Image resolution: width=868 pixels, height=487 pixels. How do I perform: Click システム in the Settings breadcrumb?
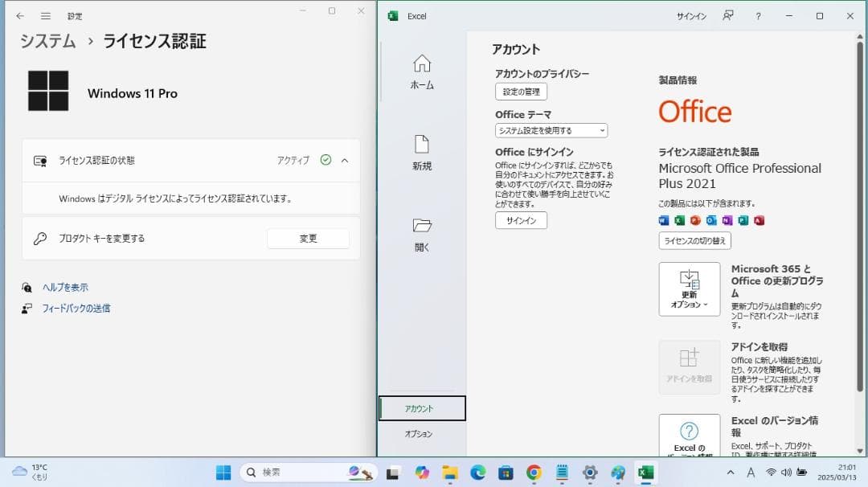pos(48,41)
